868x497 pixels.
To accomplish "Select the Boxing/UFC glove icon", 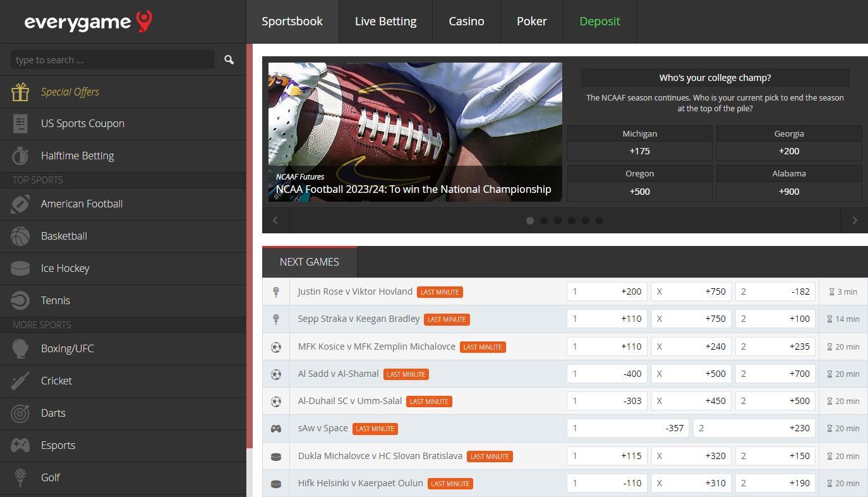I will tap(20, 348).
